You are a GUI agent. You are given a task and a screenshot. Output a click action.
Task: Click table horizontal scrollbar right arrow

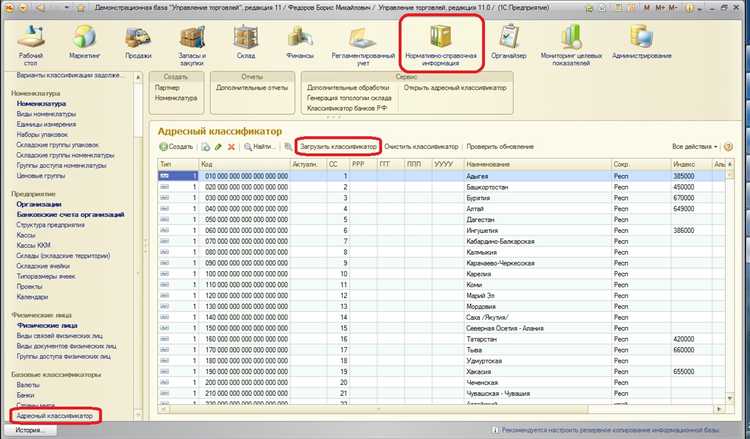point(719,409)
